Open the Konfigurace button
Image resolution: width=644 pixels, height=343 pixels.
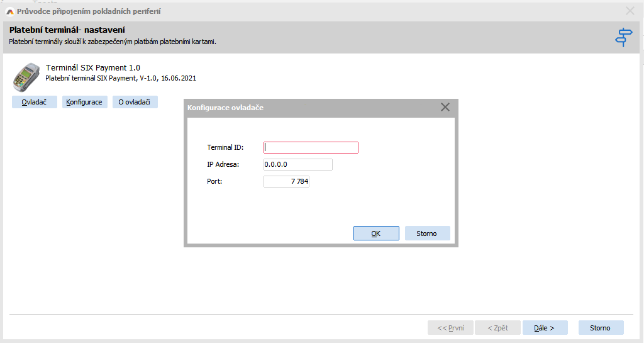pyautogui.click(x=84, y=102)
